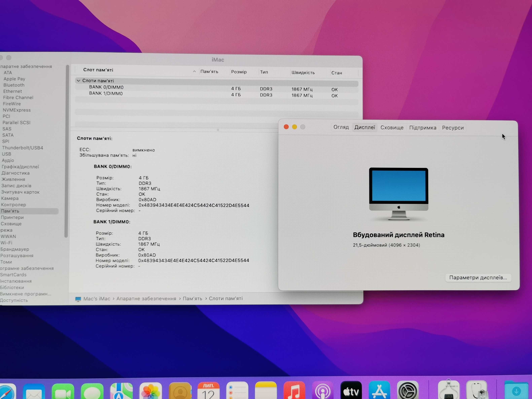The width and height of the screenshot is (532, 399).
Task: Select Thunderbolt/USB4 in sidebar
Action: coord(23,148)
